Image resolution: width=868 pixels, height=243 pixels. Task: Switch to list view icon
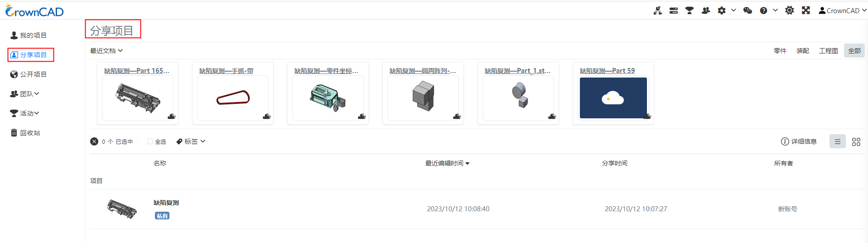click(x=837, y=141)
